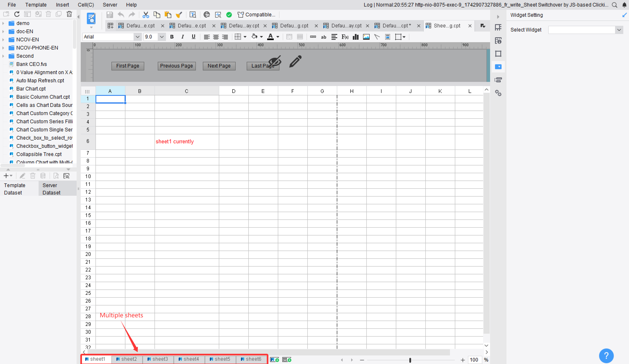The image size is (629, 364).
Task: Click the Paste clipboard icon
Action: pyautogui.click(x=168, y=15)
